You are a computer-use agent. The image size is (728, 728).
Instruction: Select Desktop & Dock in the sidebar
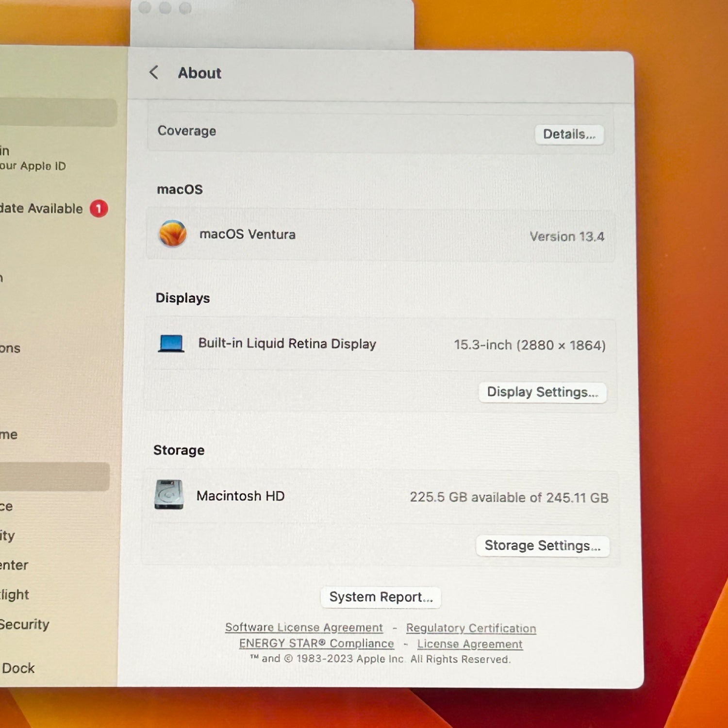coord(18,668)
